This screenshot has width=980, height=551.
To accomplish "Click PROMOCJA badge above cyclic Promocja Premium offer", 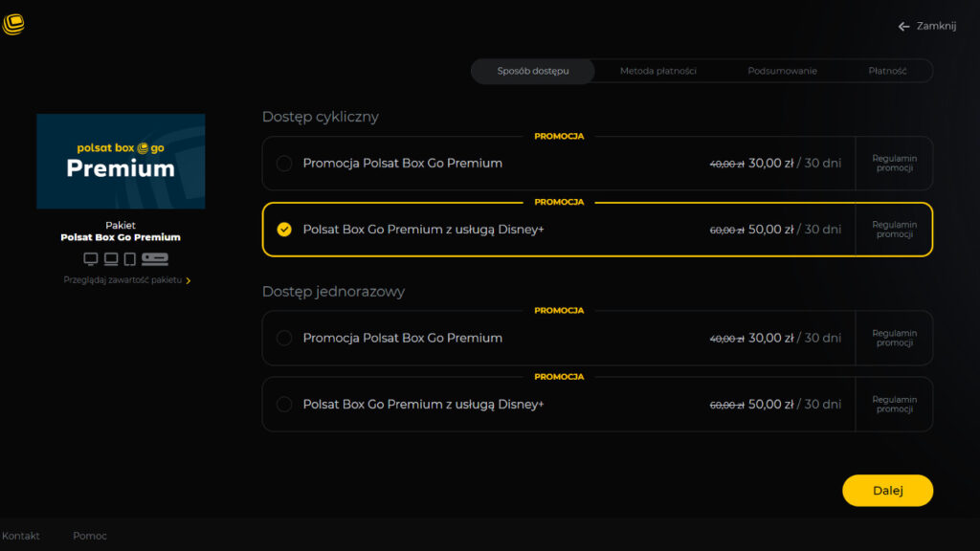I will (559, 136).
